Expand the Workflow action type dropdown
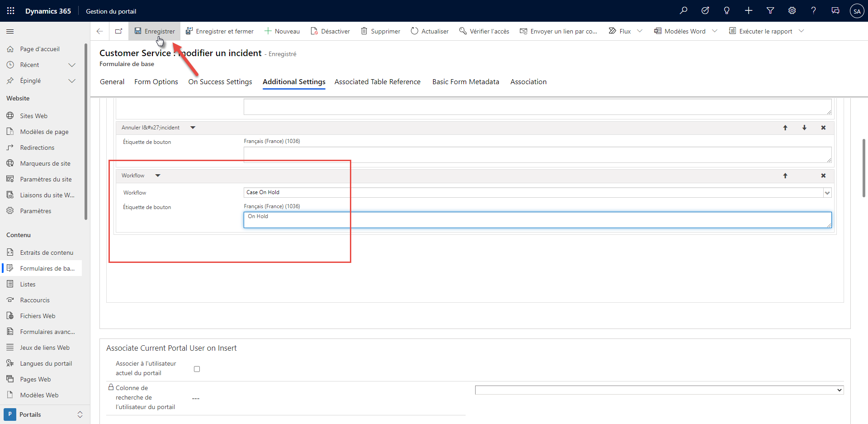This screenshot has height=424, width=868. click(158, 176)
